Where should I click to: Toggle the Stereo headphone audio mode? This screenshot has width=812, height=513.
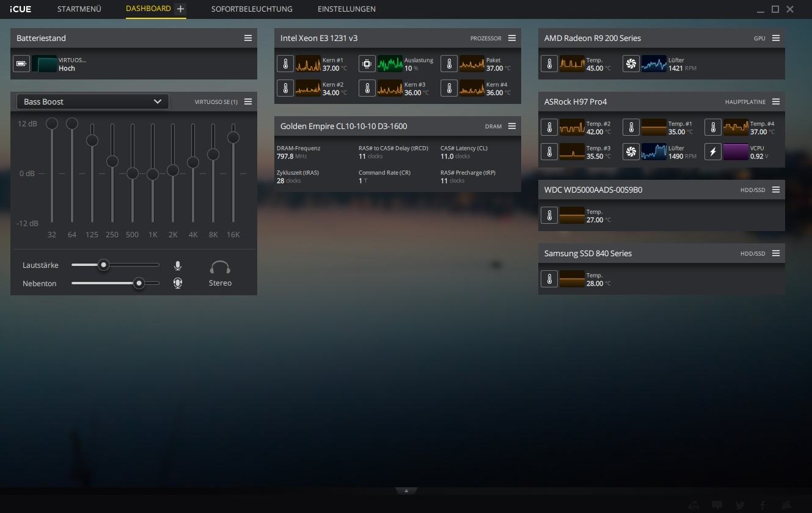pos(220,273)
